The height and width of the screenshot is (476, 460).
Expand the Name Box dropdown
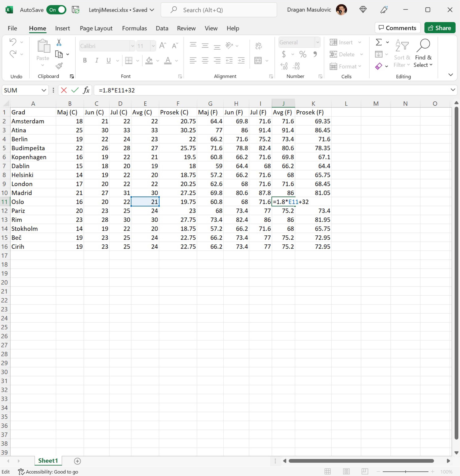point(44,90)
